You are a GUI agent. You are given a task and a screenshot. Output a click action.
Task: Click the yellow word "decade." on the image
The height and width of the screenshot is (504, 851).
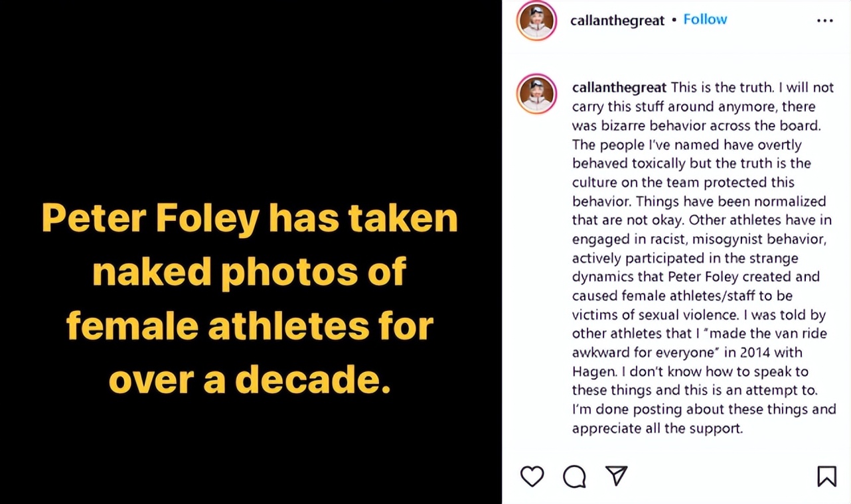312,378
